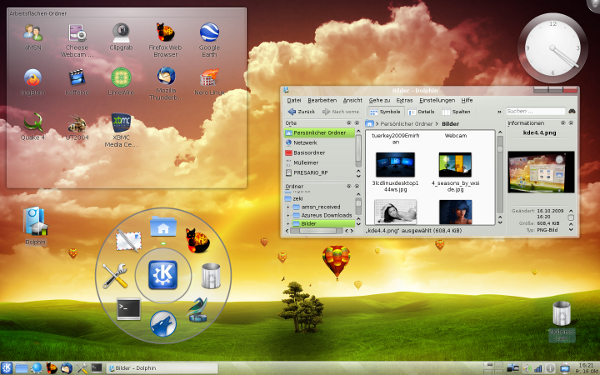This screenshot has width=600, height=375.
Task: Select the binoculars search icon in Dolphin
Action: pos(572,111)
